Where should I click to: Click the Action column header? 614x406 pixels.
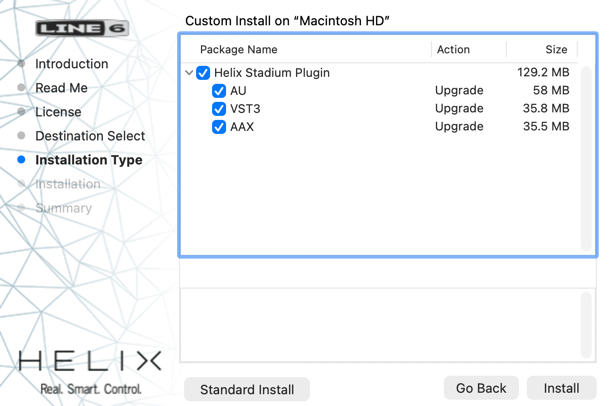[x=453, y=49]
